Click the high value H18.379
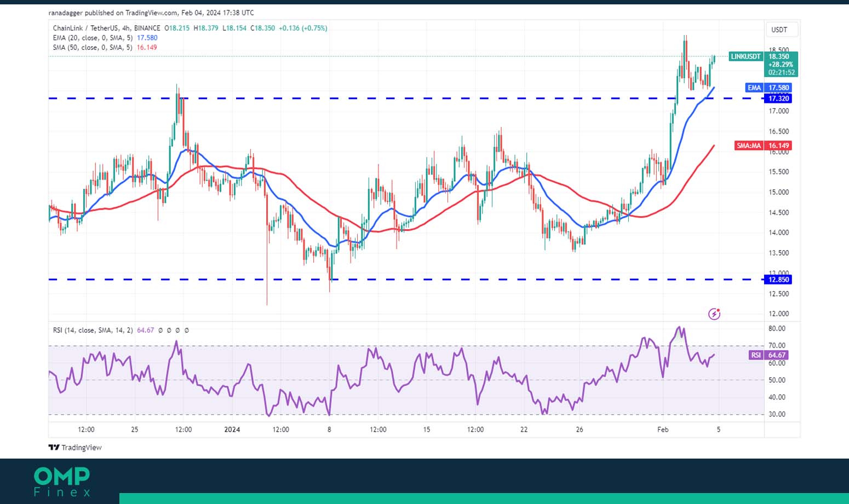849x504 pixels. click(x=206, y=28)
